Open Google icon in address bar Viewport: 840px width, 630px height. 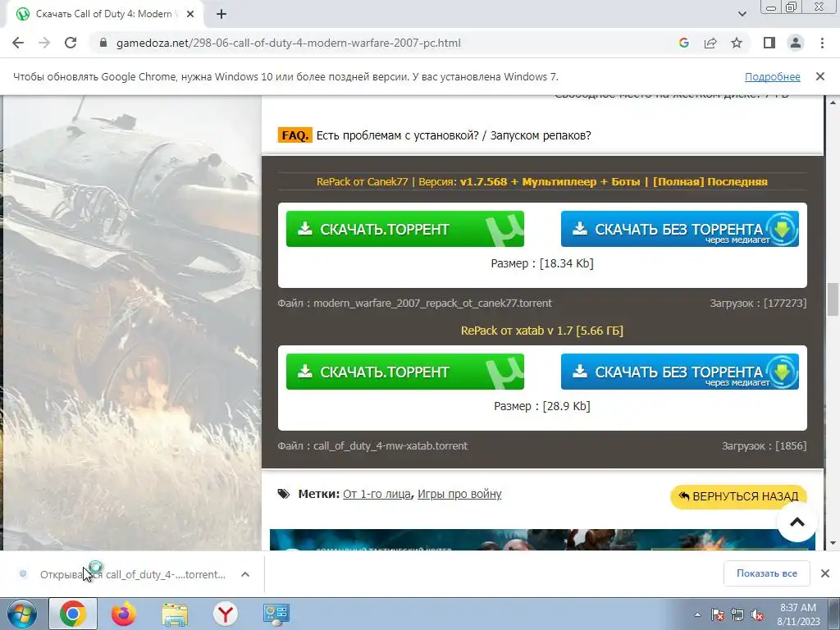683,43
